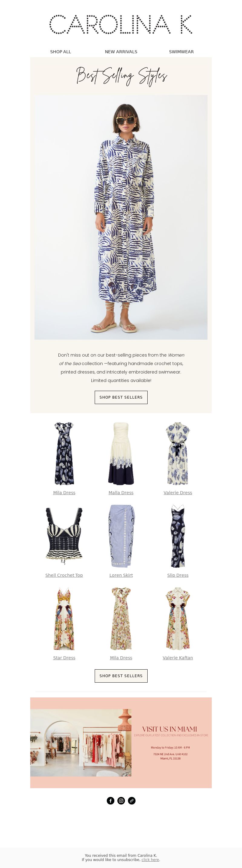
Task: Open the Star Dress link
Action: pos(64,658)
